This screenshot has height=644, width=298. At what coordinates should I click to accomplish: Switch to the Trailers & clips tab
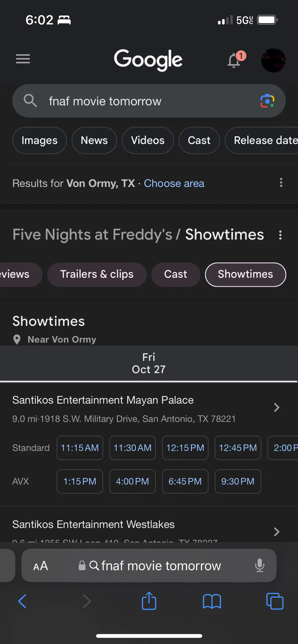pos(97,274)
